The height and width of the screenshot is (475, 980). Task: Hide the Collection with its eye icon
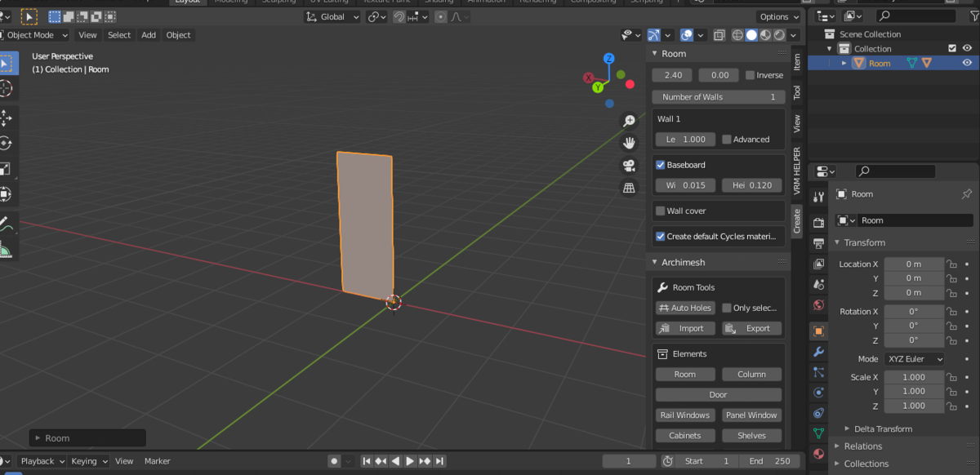[x=967, y=49]
